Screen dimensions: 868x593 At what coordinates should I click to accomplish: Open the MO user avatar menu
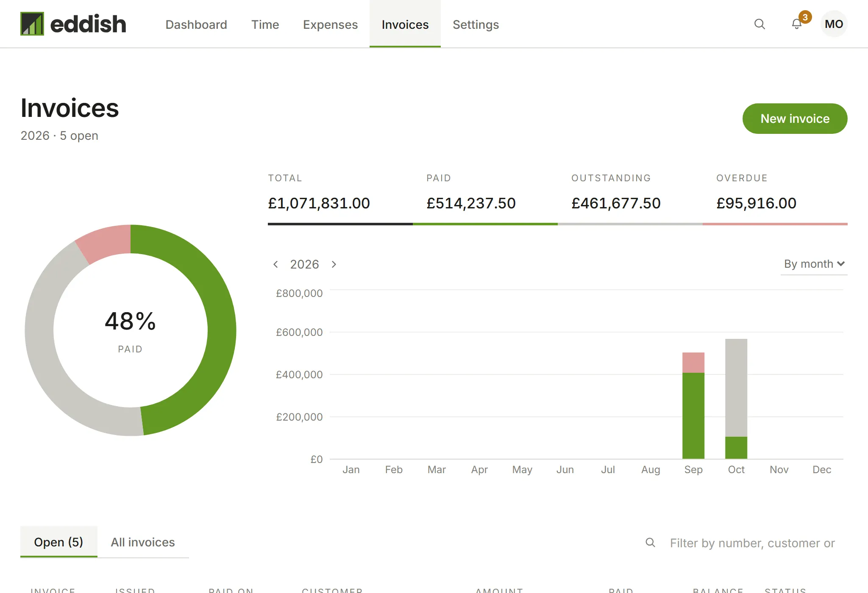(834, 24)
